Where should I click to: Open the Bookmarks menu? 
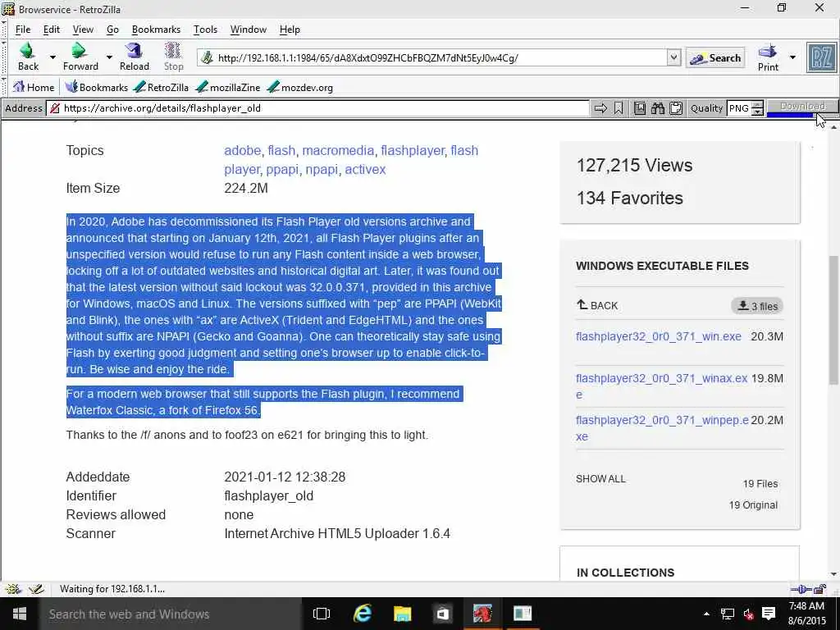[x=156, y=30]
